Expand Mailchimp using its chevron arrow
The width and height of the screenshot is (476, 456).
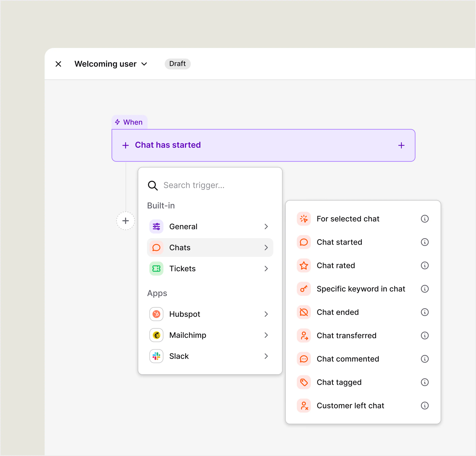click(266, 335)
